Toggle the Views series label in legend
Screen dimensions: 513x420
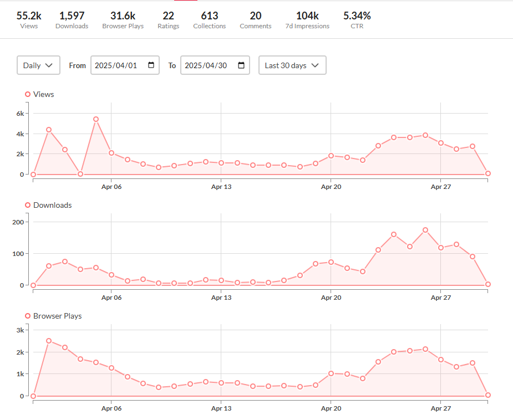click(44, 94)
